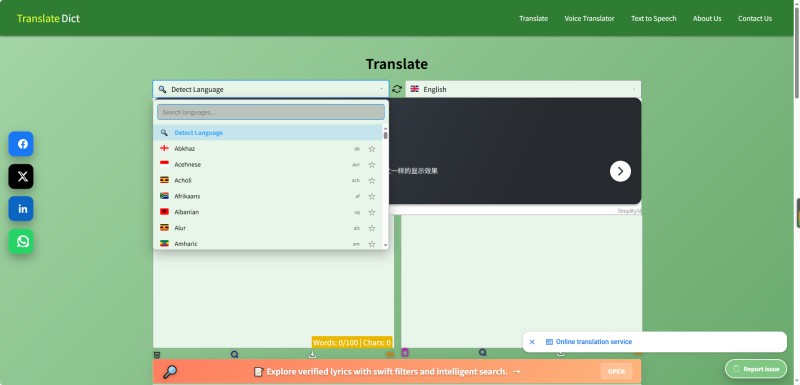The width and height of the screenshot is (800, 385).
Task: Open Translate nav menu item
Action: [533, 18]
